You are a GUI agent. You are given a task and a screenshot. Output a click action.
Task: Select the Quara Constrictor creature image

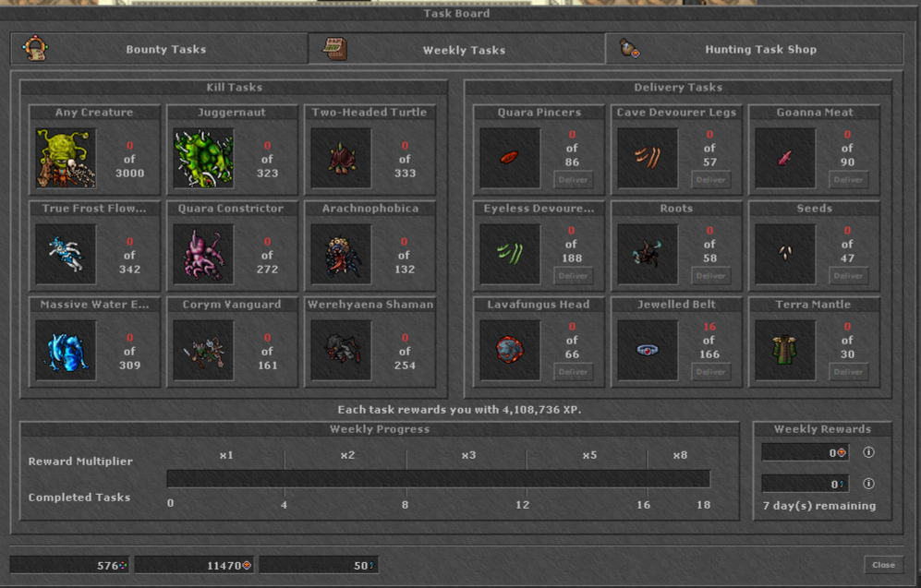coord(203,255)
